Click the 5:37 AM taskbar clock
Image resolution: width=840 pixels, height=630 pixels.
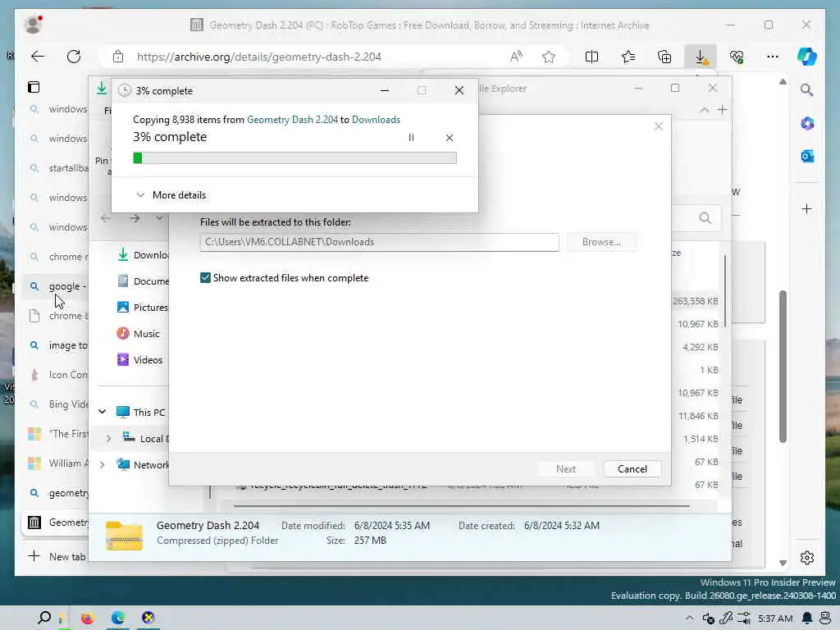tap(775, 619)
